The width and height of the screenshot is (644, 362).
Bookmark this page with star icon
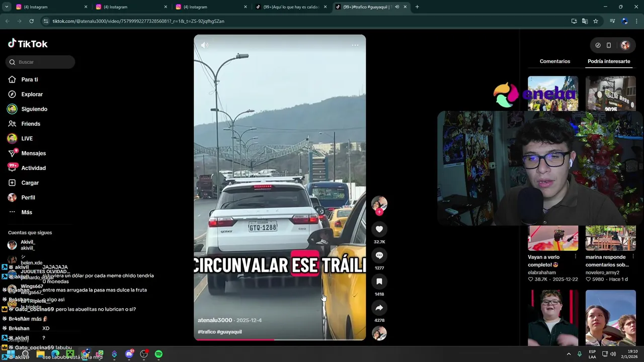(596, 21)
